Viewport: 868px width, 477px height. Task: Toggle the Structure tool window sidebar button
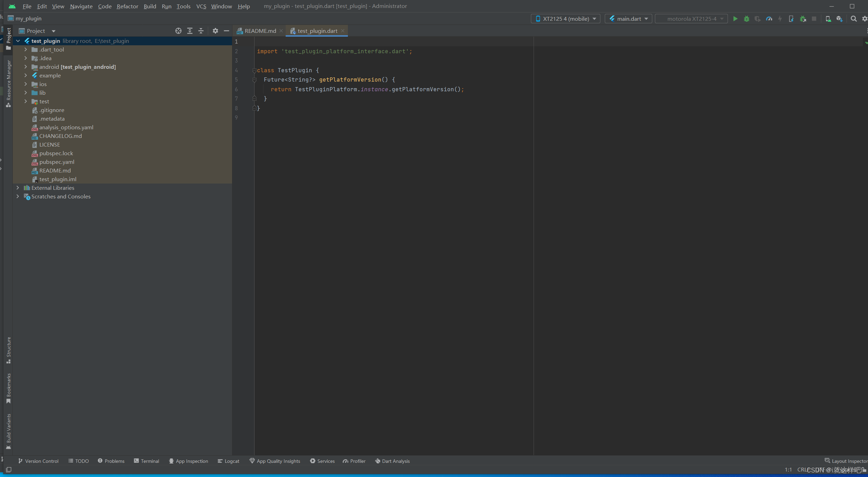(x=9, y=350)
